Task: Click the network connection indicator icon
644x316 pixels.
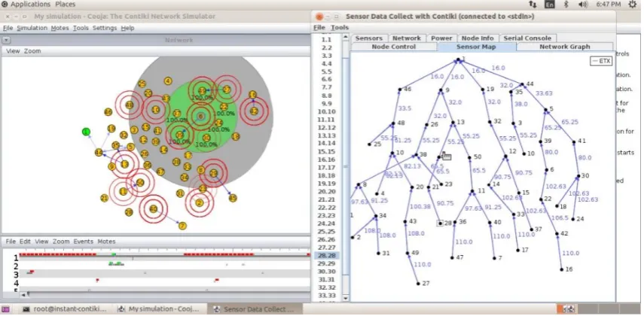Action: click(x=533, y=4)
